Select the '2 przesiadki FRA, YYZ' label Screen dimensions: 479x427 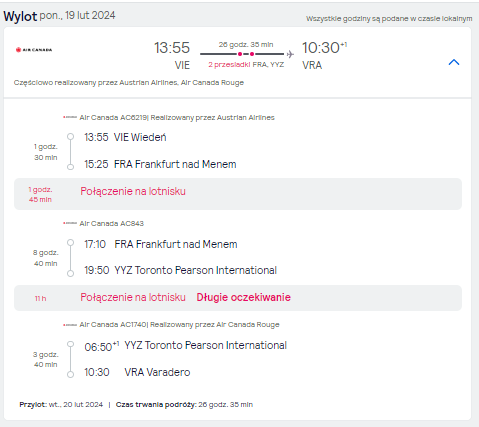[x=246, y=65]
